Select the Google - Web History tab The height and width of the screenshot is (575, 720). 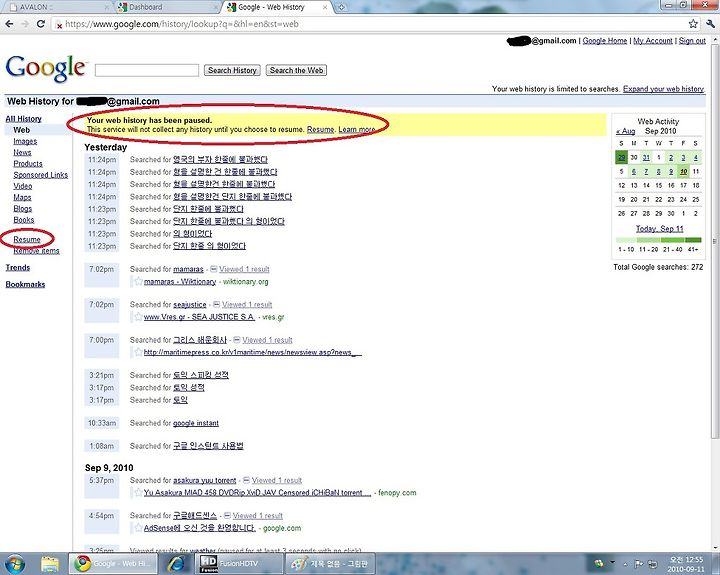277,7
